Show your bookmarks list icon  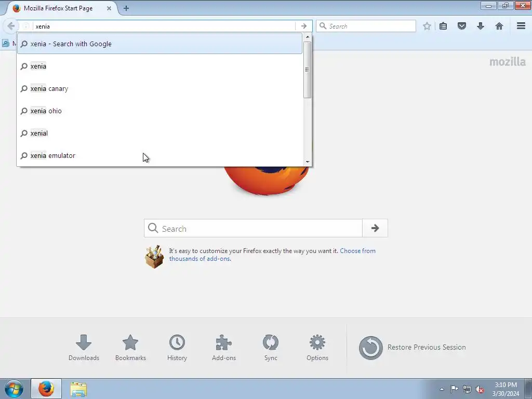pyautogui.click(x=443, y=26)
